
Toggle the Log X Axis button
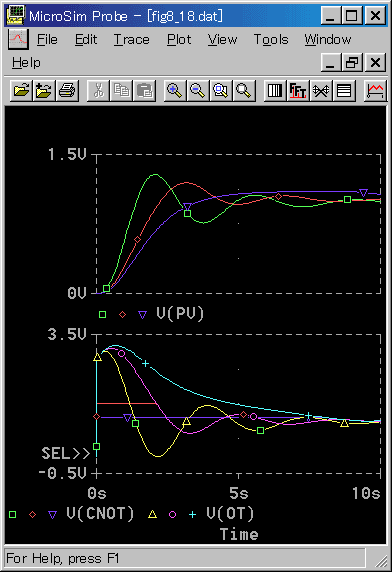(275, 90)
